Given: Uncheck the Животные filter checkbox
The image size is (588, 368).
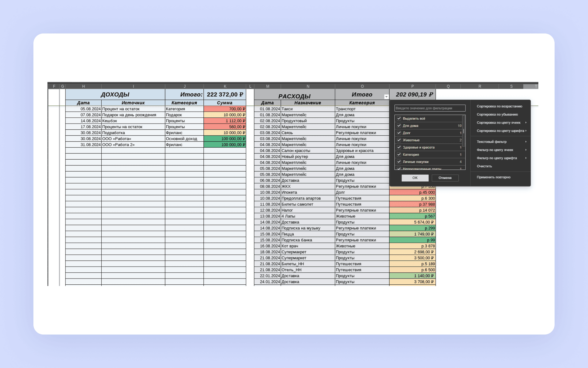Looking at the screenshot, I should point(399,140).
